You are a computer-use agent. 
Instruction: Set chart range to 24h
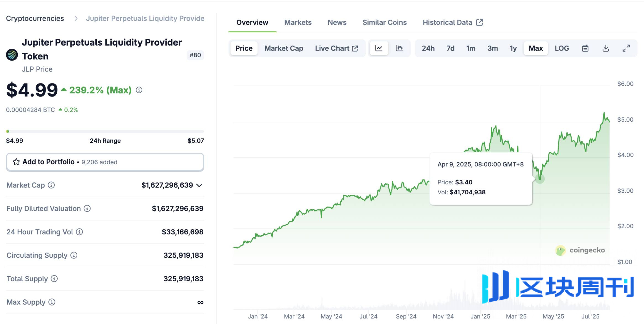[x=428, y=48]
